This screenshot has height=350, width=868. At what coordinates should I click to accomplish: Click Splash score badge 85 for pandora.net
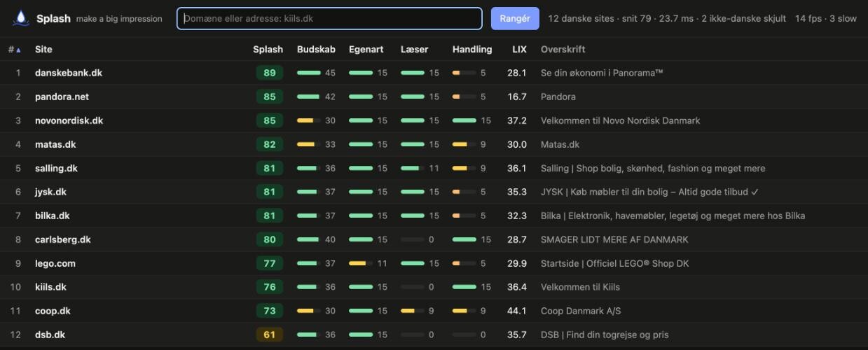coord(270,97)
